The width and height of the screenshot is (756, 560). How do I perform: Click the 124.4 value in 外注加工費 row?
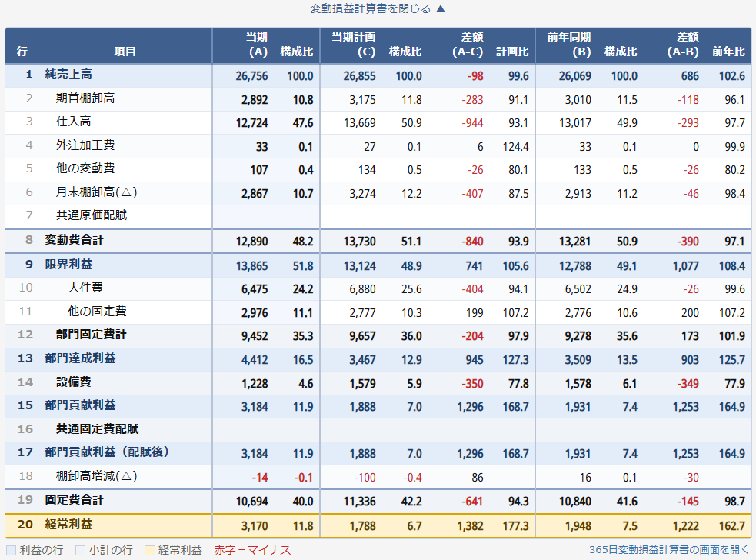pyautogui.click(x=515, y=147)
